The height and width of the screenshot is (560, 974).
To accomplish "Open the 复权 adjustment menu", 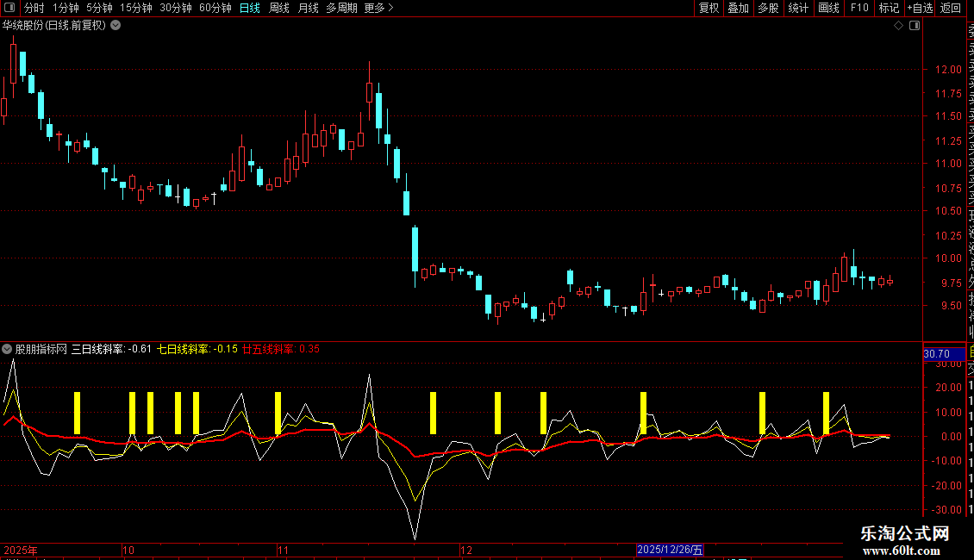I will 709,8.
